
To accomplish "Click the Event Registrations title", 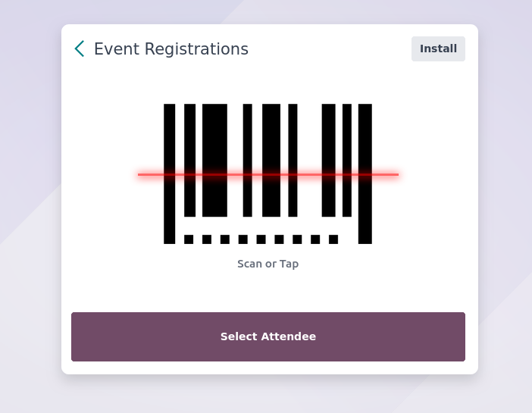I will [x=171, y=48].
